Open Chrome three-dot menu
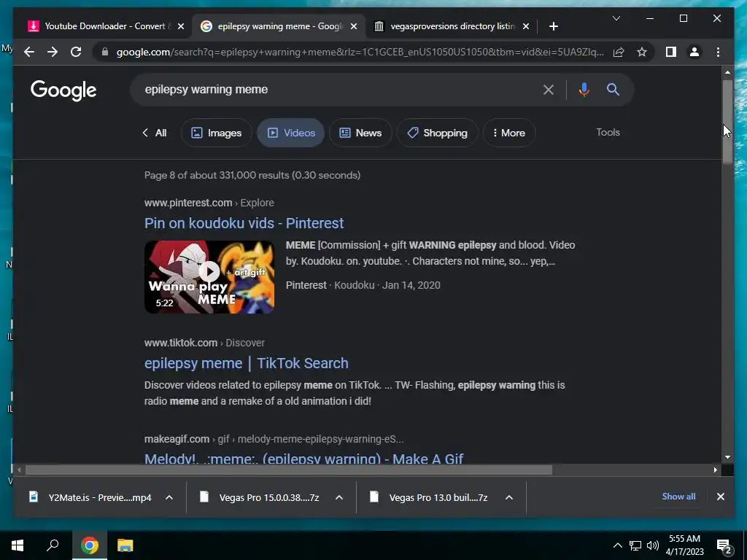 [x=718, y=52]
